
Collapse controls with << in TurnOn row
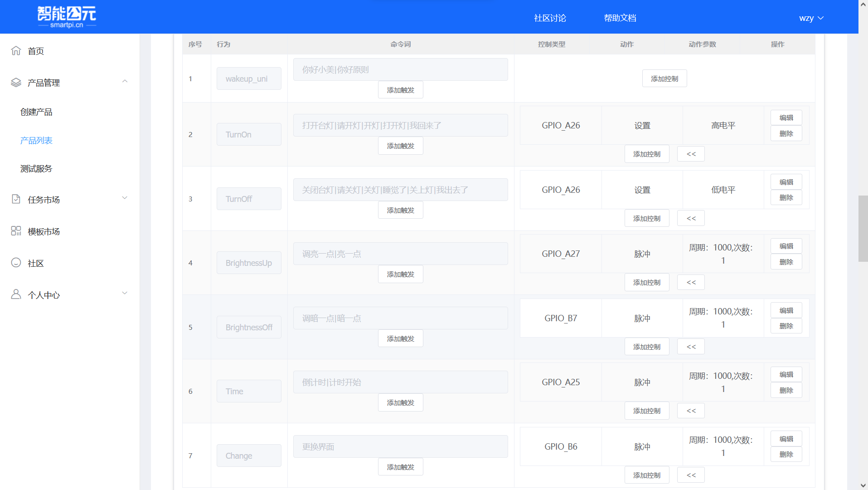click(x=691, y=154)
